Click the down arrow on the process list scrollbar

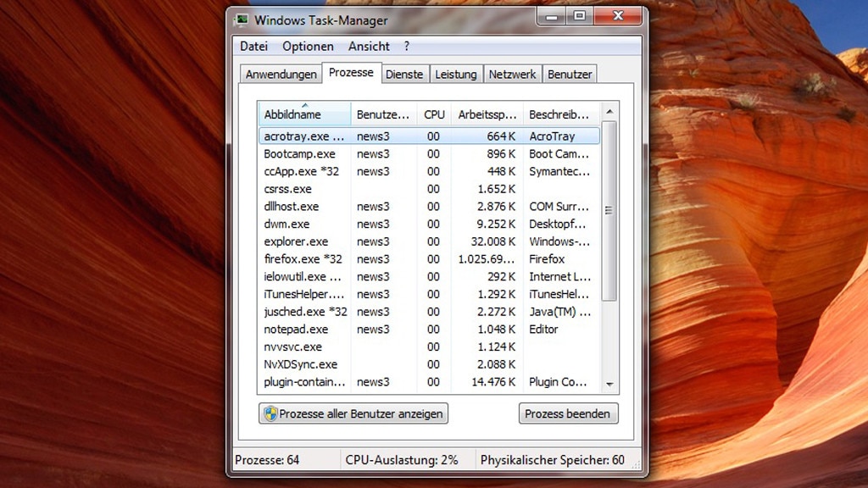pos(608,385)
